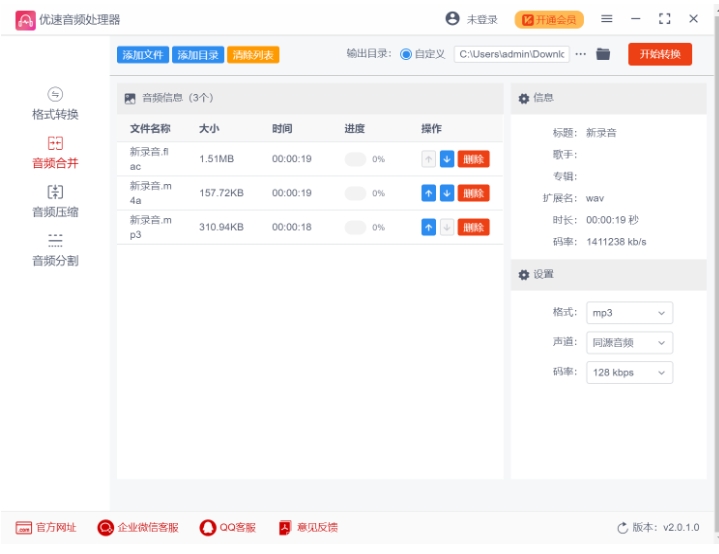The width and height of the screenshot is (719, 554).
Task: Click the 设置 panel gear icon
Action: [x=524, y=275]
